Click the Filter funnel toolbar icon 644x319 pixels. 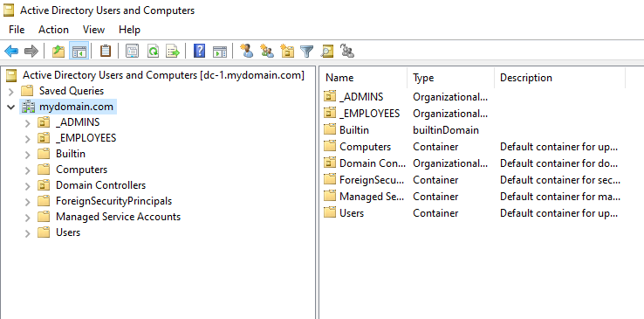307,52
